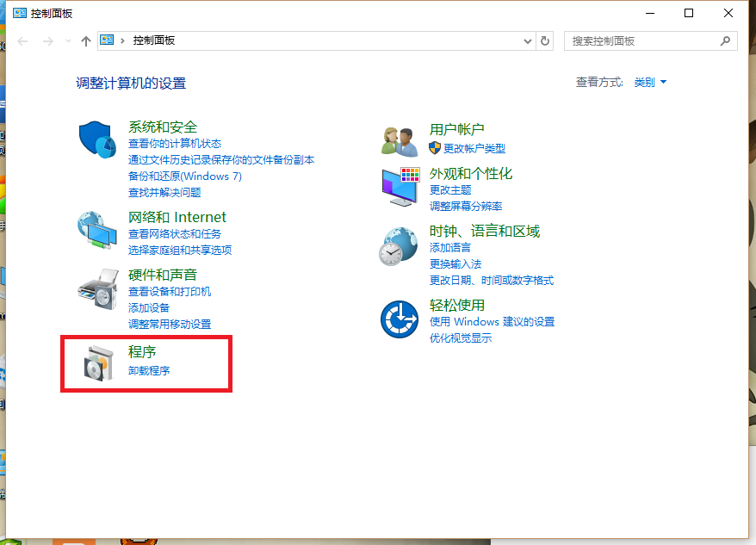Viewport: 756px width, 545px height.
Task: Open the 程序 heading
Action: click(x=142, y=351)
